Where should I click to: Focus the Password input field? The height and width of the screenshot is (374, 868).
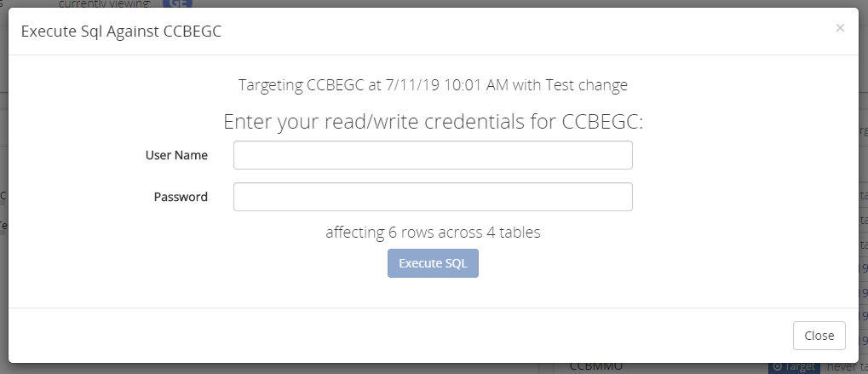pos(433,197)
